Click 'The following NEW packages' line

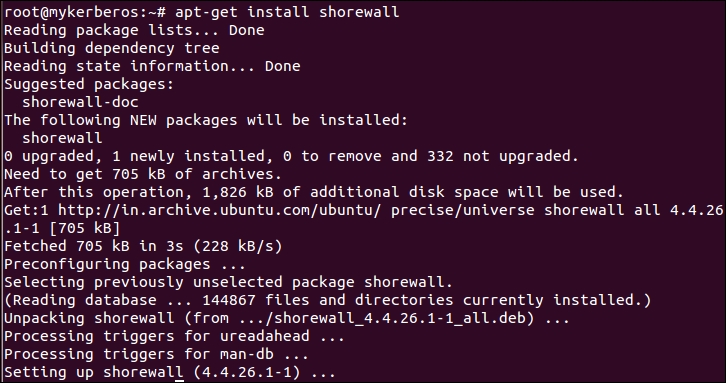206,120
